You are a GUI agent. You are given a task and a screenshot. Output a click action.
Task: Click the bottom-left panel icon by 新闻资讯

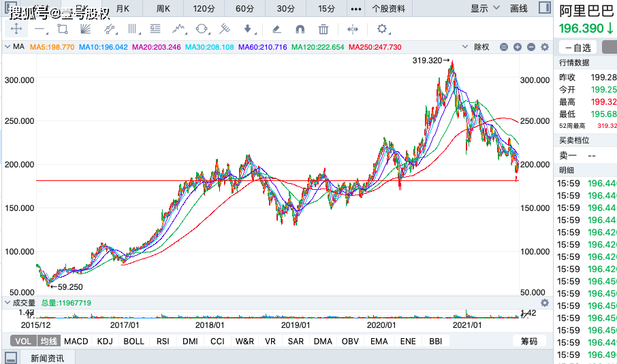(11, 358)
